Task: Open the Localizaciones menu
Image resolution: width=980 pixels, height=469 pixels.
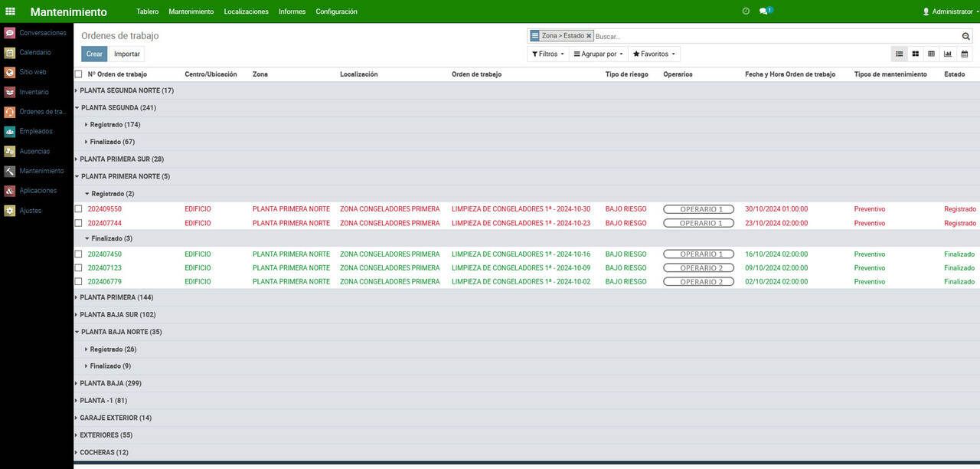Action: (247, 11)
